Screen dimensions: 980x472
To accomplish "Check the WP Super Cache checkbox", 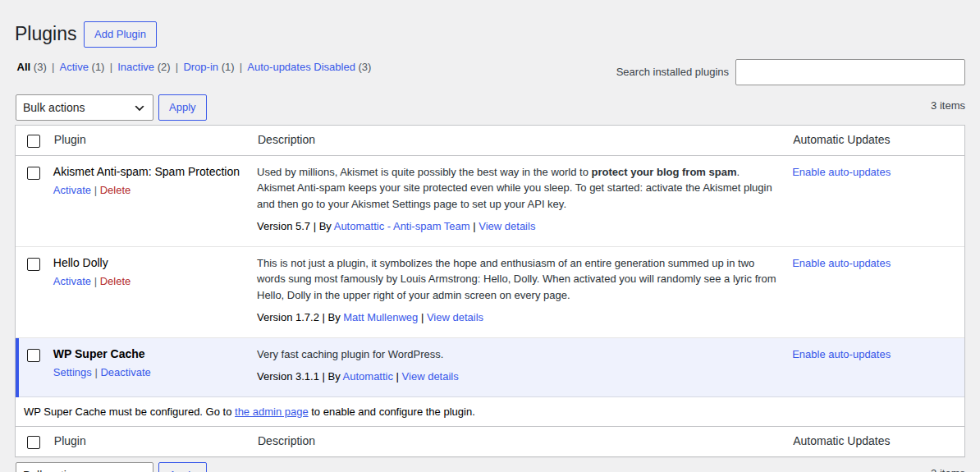I will pos(34,355).
